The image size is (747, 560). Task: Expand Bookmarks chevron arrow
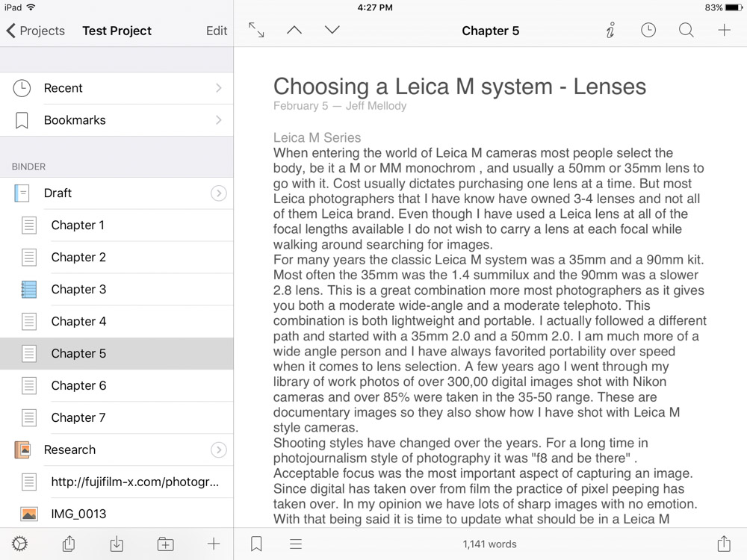[219, 120]
